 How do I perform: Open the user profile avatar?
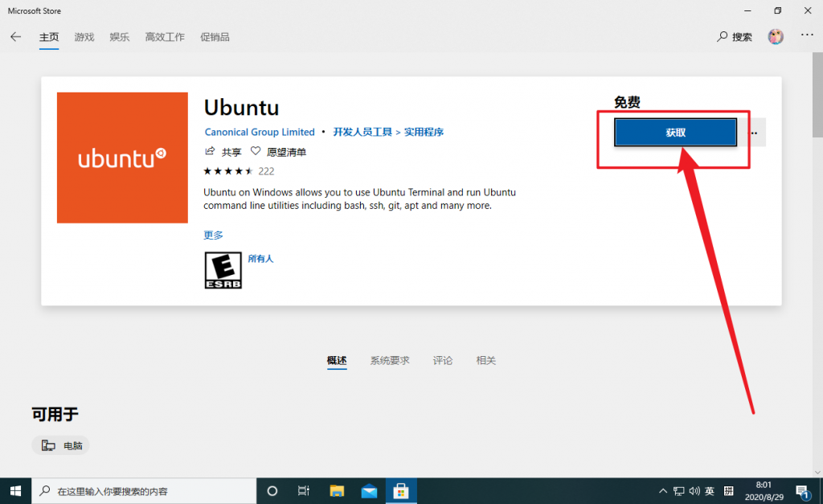point(776,36)
